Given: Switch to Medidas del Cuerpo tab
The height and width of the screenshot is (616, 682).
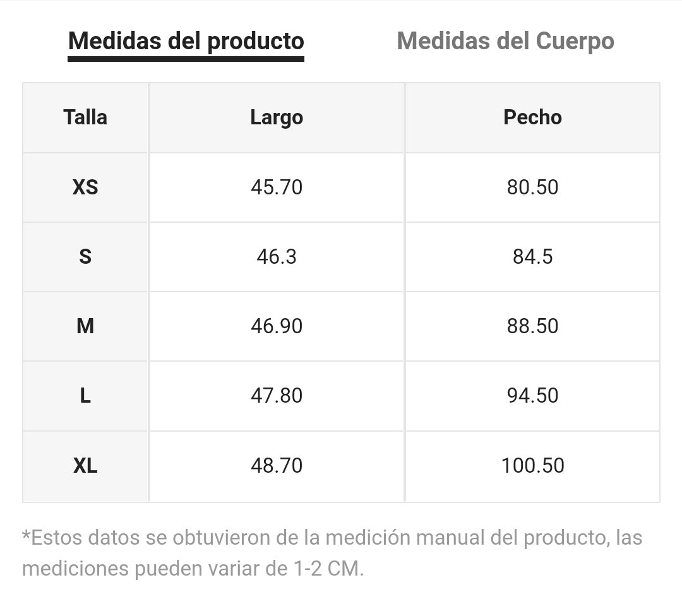Looking at the screenshot, I should [505, 41].
